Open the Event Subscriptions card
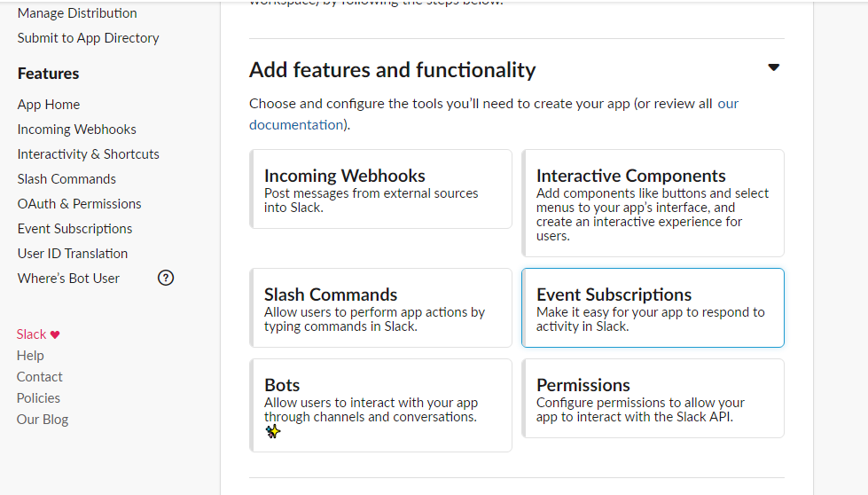The image size is (868, 495). coord(653,308)
